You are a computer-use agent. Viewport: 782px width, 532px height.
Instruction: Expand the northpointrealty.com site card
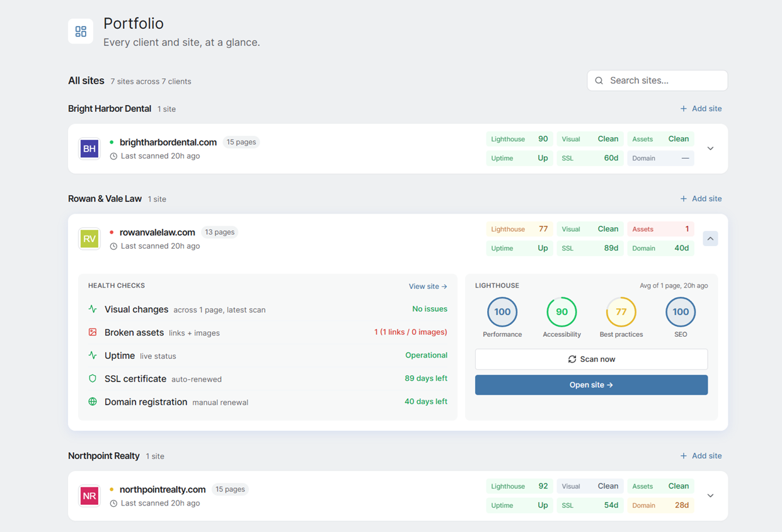[710, 495]
